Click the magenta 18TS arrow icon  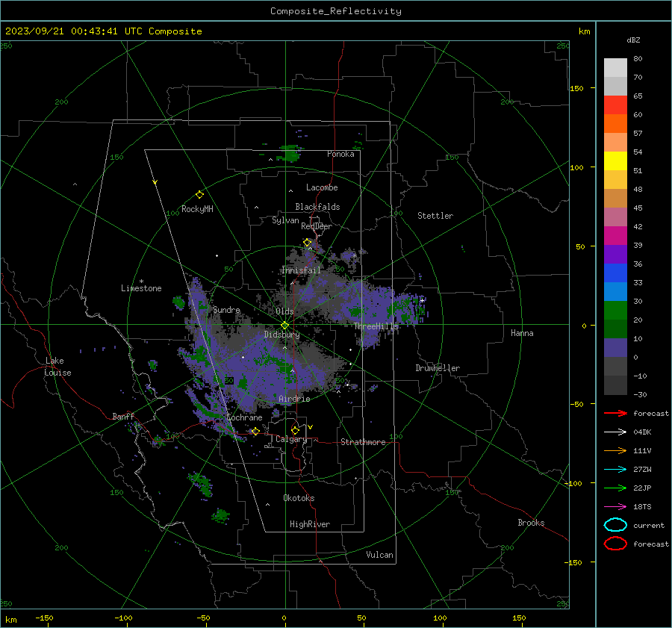(x=615, y=507)
